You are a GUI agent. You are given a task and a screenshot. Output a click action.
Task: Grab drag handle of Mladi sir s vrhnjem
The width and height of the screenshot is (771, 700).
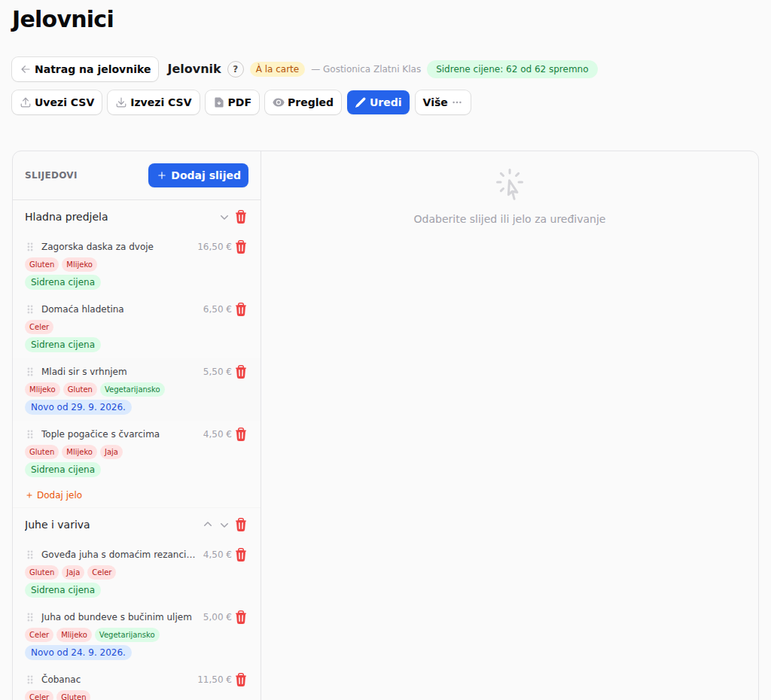pos(30,372)
